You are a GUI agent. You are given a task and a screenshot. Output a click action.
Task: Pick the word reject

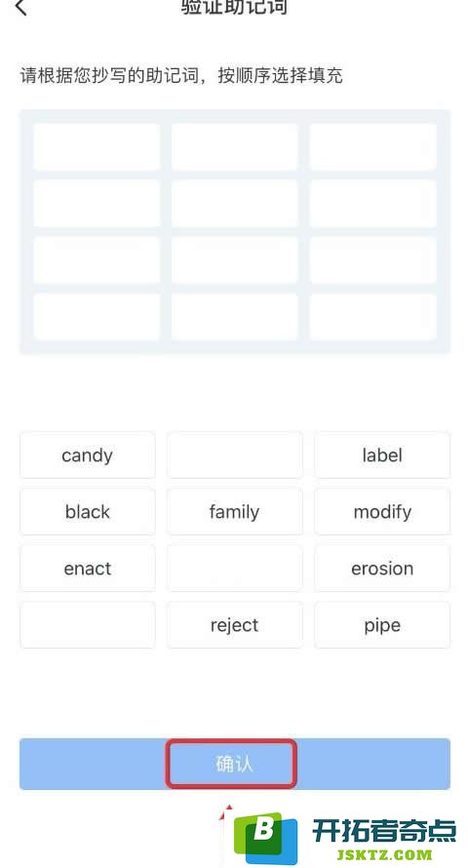point(235,625)
